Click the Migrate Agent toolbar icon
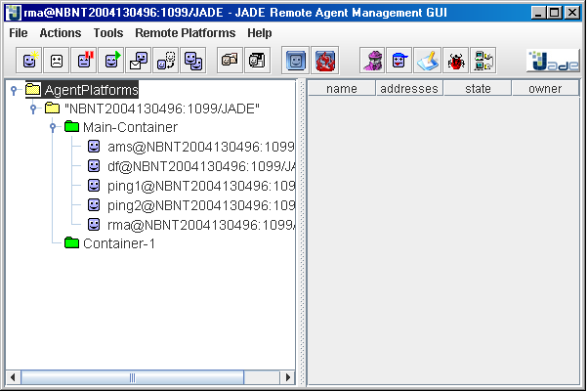588x392 pixels. tap(166, 61)
